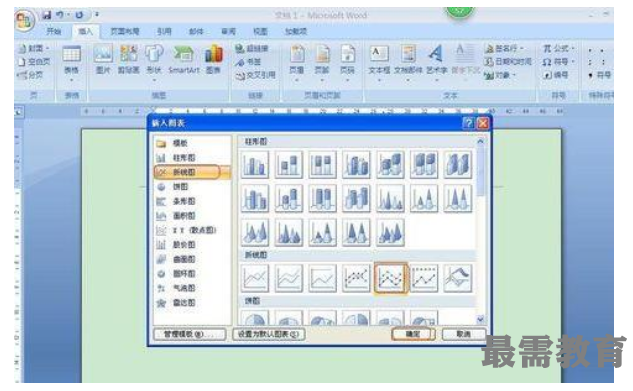Undo using the quick access toolbar

(60, 15)
